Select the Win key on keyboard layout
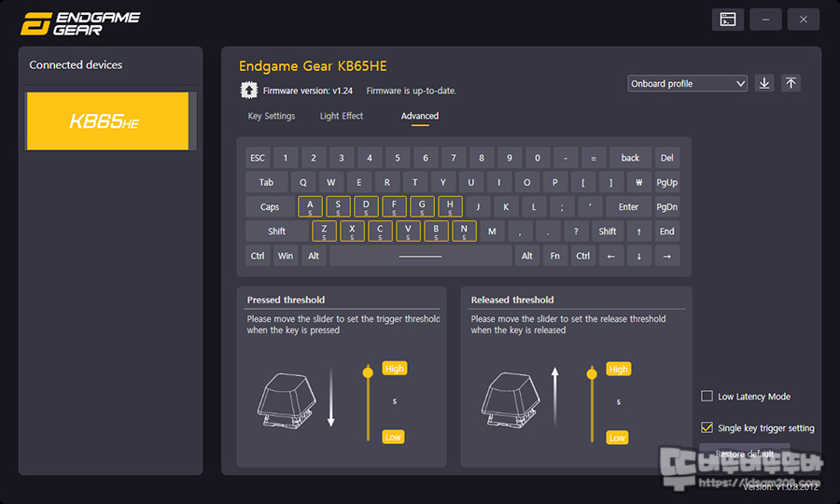The image size is (840, 504). coord(286,256)
